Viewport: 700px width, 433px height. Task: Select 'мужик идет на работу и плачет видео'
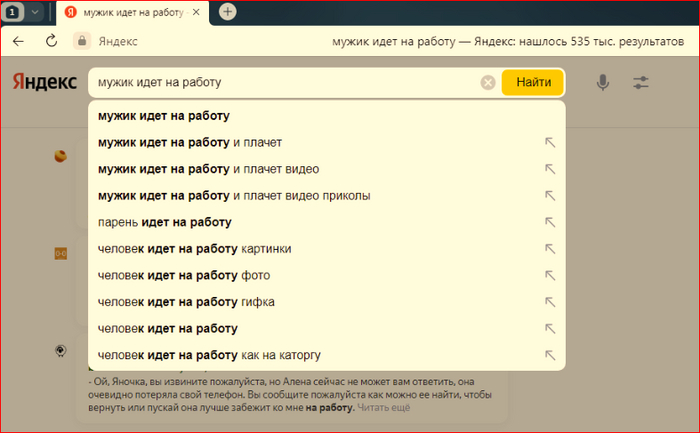pyautogui.click(x=209, y=169)
